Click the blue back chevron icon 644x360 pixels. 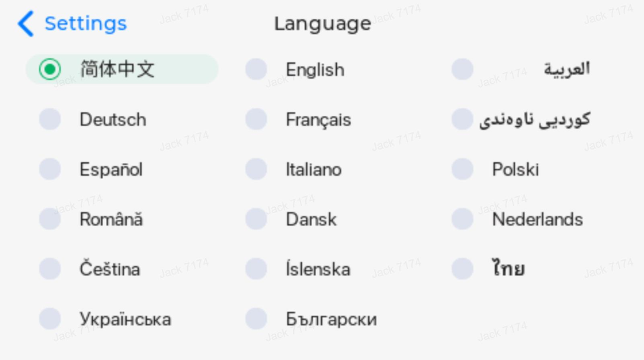pos(25,24)
